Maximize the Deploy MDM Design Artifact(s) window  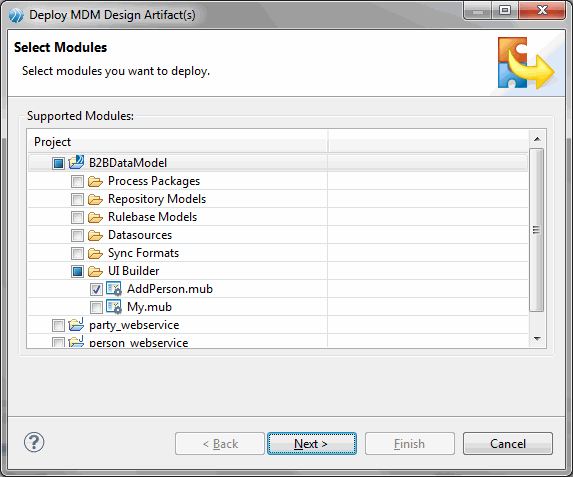coord(505,10)
